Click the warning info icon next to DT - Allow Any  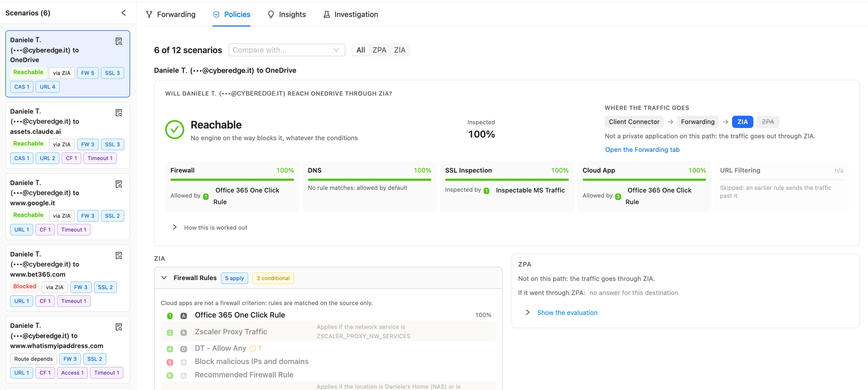[253, 348]
